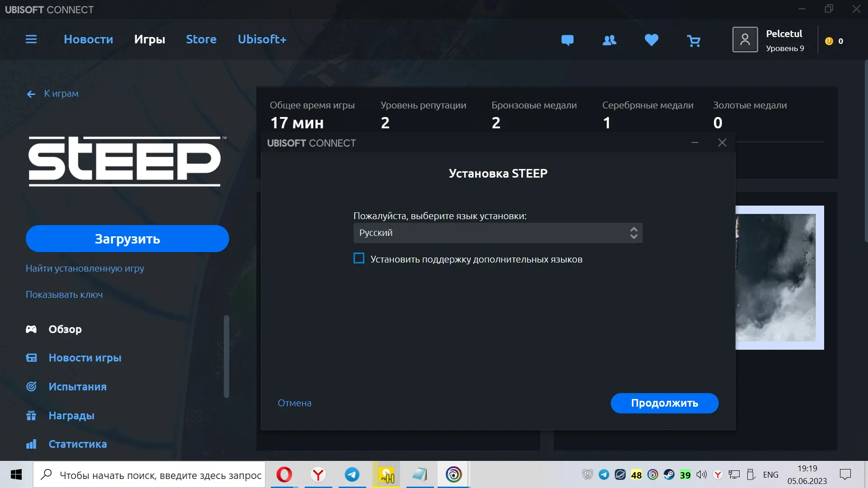Image resolution: width=868 pixels, height=488 pixels.
Task: Click the Windows Start button
Action: 16,474
